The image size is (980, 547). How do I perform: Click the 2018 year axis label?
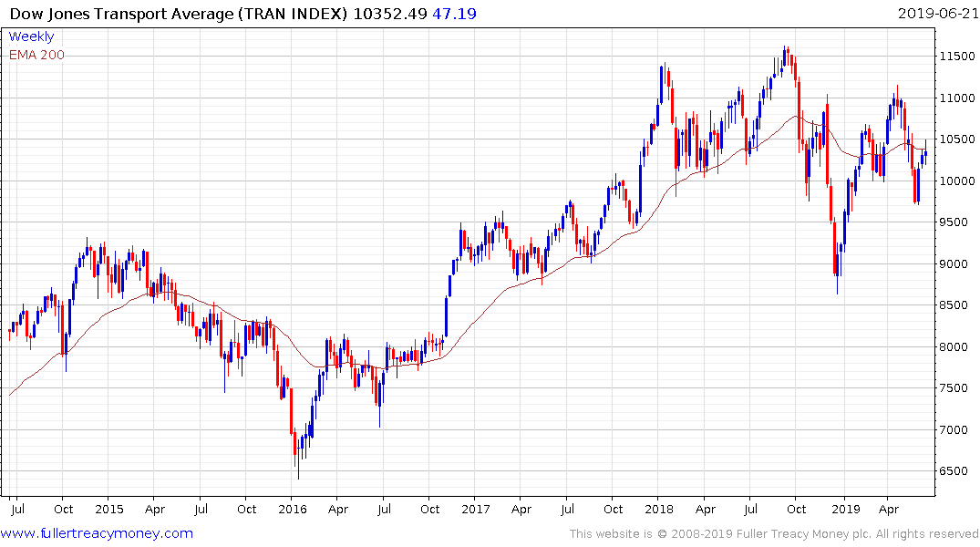coord(659,509)
